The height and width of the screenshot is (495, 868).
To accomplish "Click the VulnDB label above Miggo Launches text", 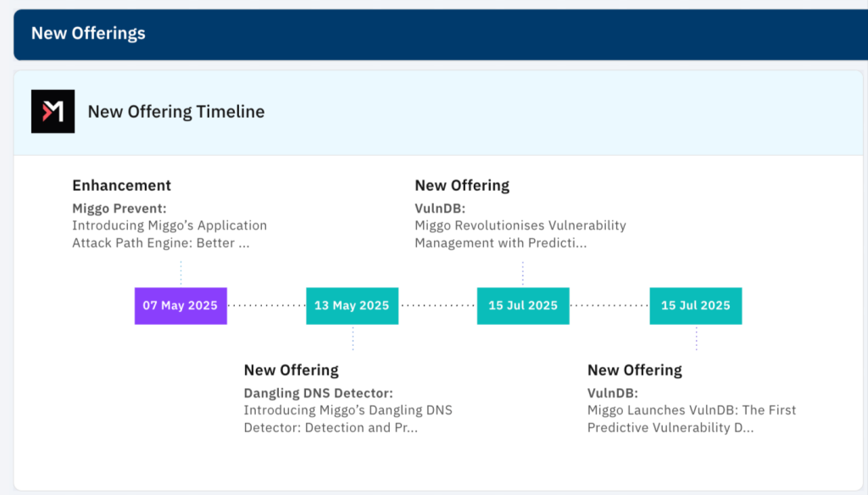I will tap(613, 393).
